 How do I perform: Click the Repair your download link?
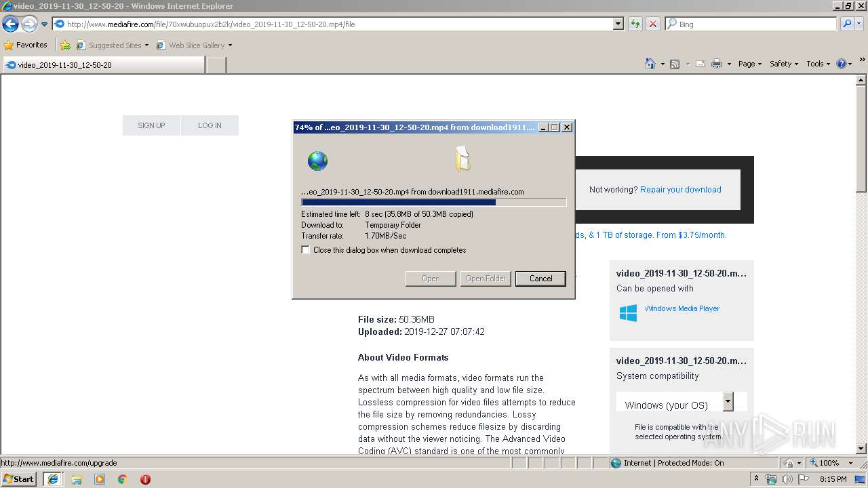681,190
